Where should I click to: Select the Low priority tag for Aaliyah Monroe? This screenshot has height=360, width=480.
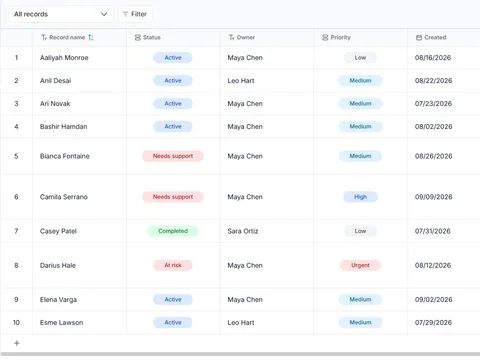point(360,58)
